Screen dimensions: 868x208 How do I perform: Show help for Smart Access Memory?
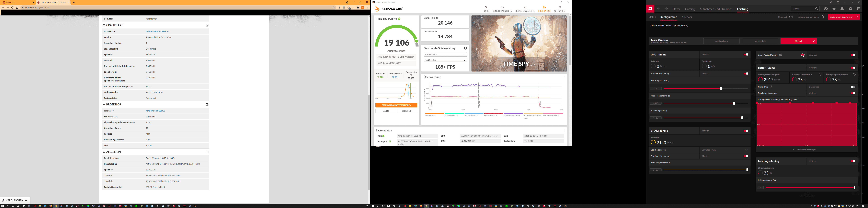pyautogui.click(x=780, y=55)
